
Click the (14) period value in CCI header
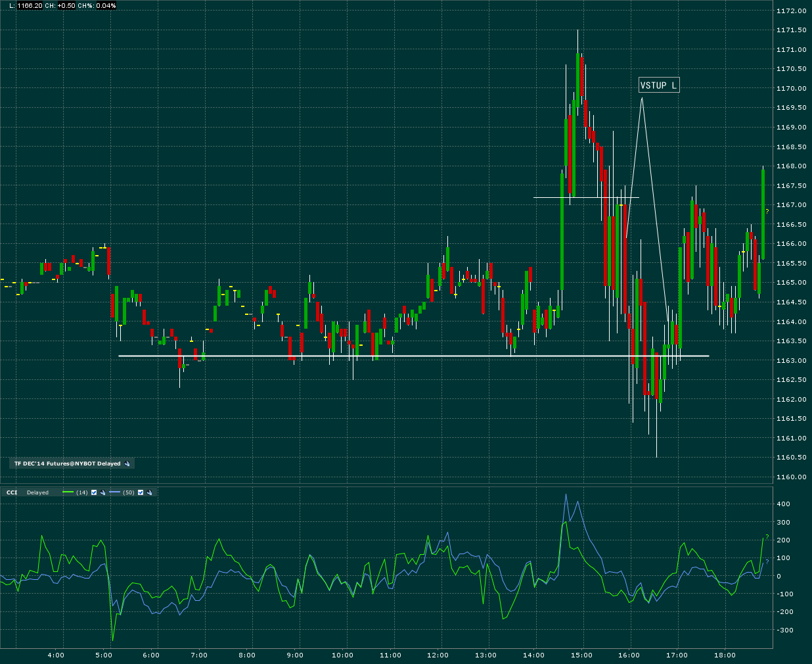pyautogui.click(x=82, y=492)
